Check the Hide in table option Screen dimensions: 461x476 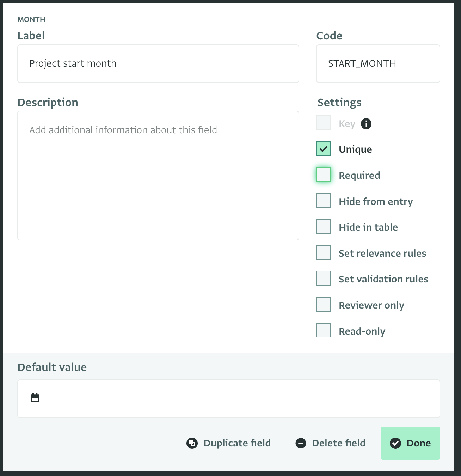click(x=324, y=226)
